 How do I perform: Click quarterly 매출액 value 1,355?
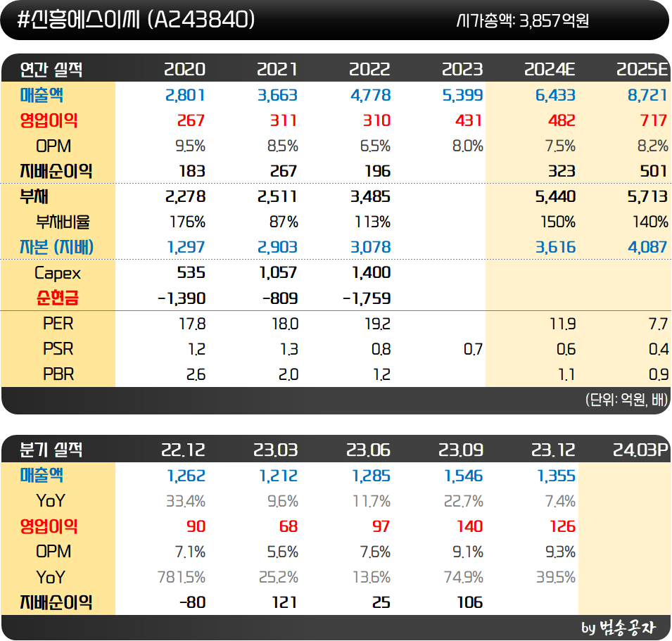click(x=556, y=476)
